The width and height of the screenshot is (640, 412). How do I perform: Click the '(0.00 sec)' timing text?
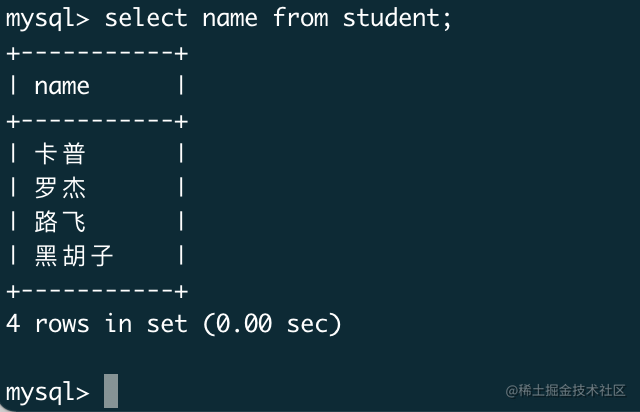point(272,324)
